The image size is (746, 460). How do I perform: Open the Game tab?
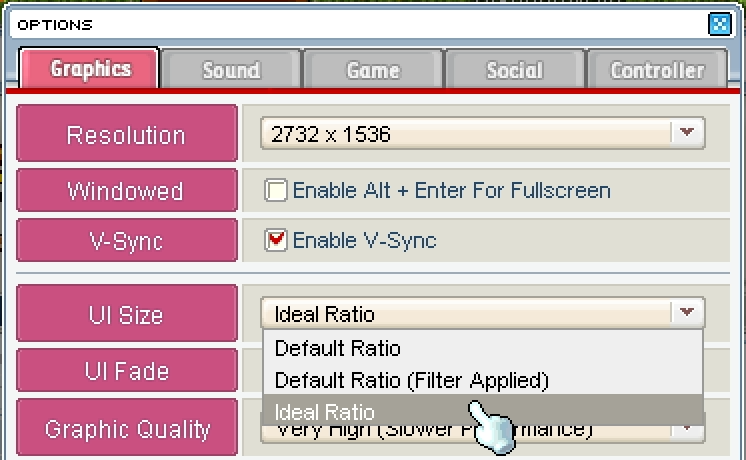373,69
